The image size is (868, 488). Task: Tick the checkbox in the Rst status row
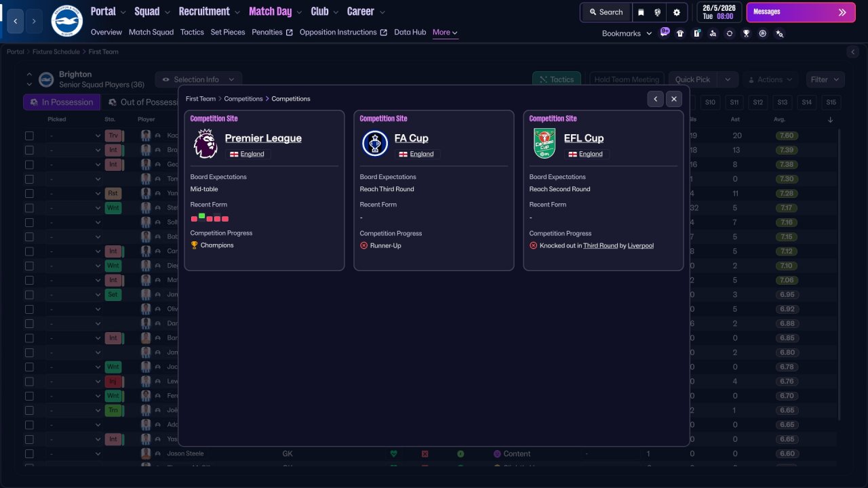(x=29, y=193)
